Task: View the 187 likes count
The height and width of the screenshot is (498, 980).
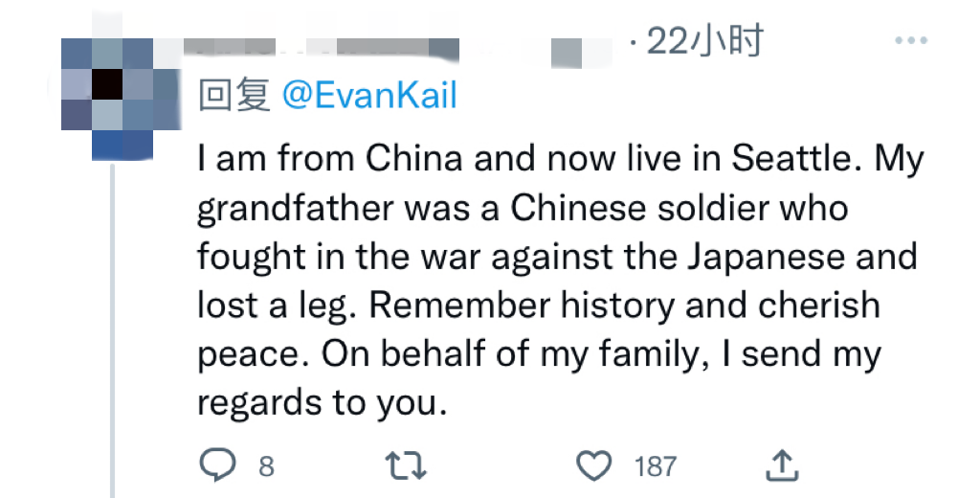Action: pyautogui.click(x=655, y=466)
